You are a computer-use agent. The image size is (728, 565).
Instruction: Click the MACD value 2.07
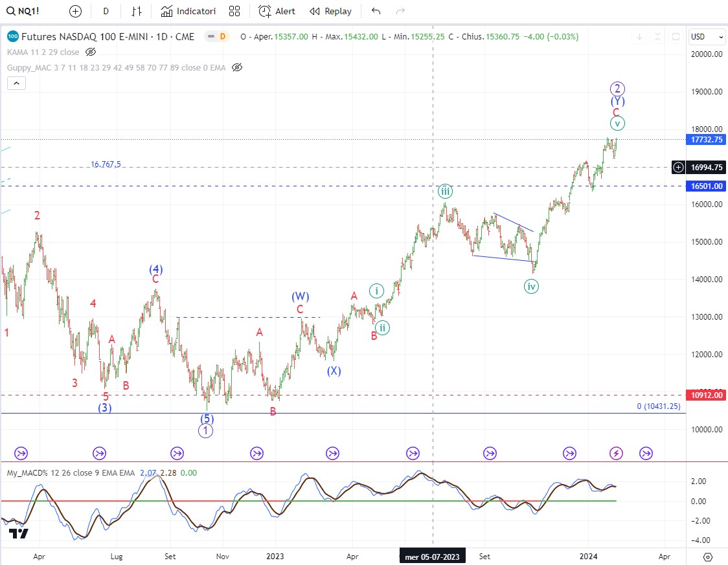[148, 472]
